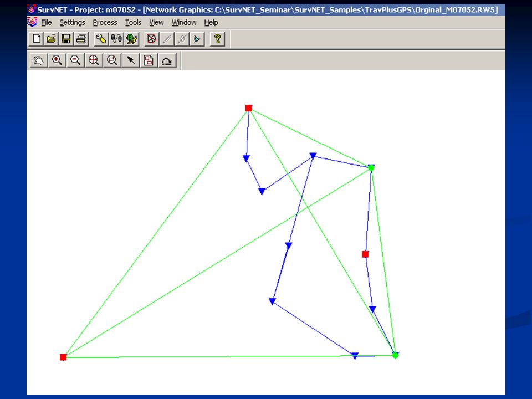Open the Tools menu
This screenshot has height=399, width=532.
(133, 22)
